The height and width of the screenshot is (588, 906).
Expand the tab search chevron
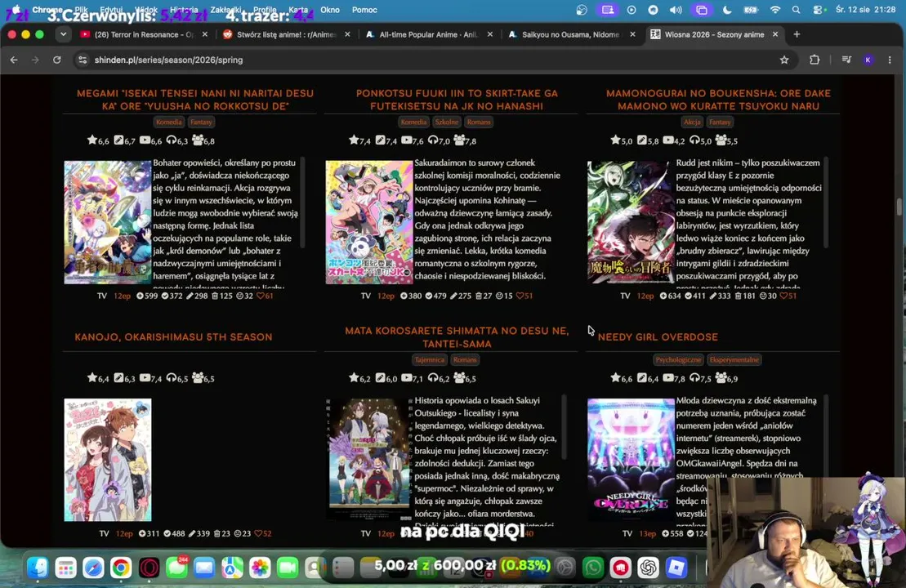coord(63,34)
